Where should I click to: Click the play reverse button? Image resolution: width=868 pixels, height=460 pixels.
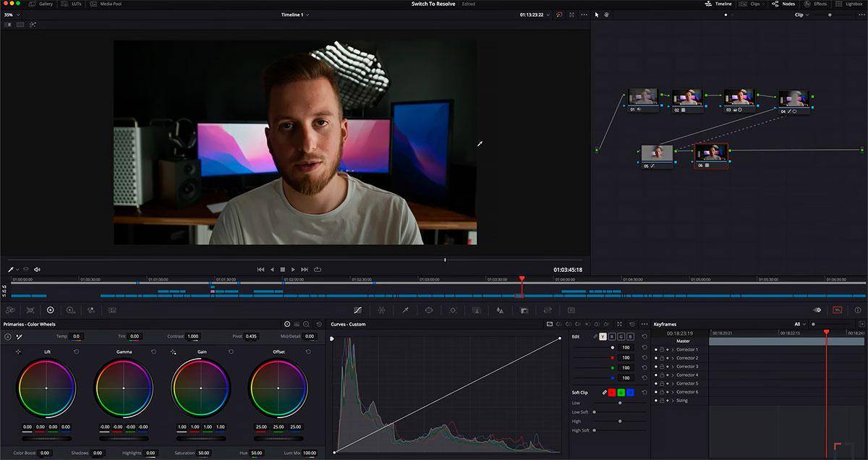[272, 269]
